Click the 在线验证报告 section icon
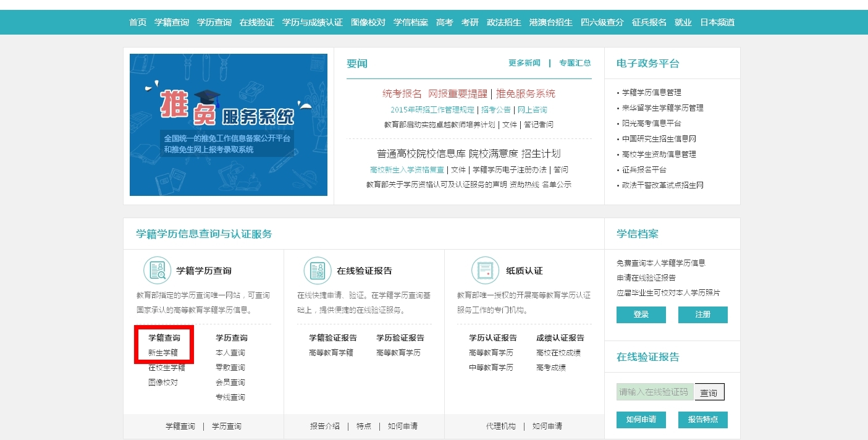The height and width of the screenshot is (440, 868). click(318, 271)
